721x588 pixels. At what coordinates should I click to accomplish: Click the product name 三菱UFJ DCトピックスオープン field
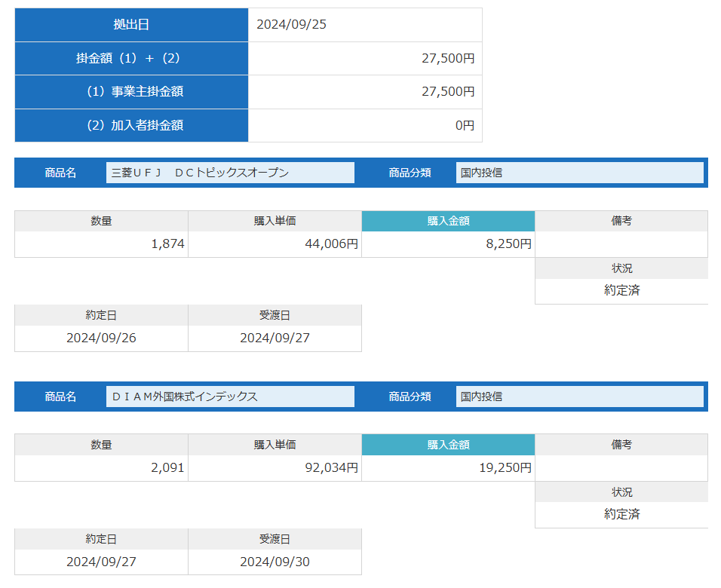[230, 173]
